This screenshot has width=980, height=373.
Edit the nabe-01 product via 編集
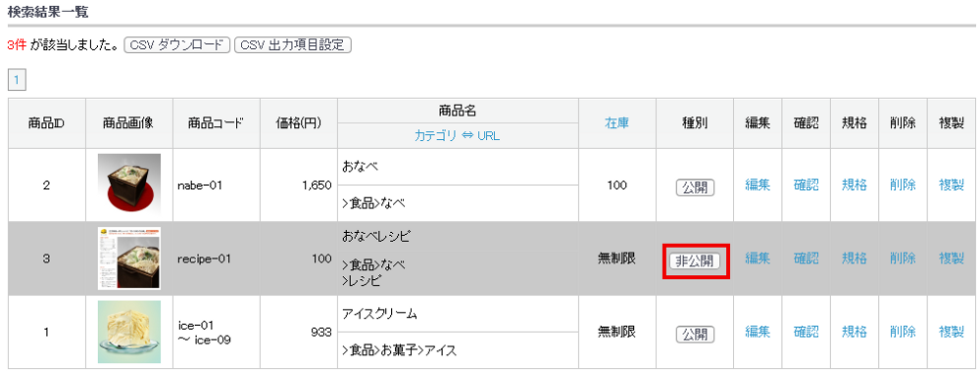pyautogui.click(x=758, y=185)
